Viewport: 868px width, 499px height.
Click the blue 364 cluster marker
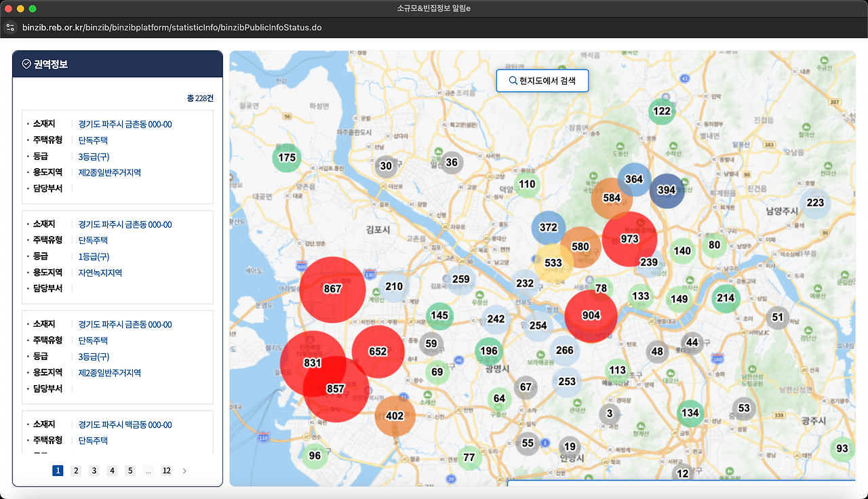[x=634, y=180]
